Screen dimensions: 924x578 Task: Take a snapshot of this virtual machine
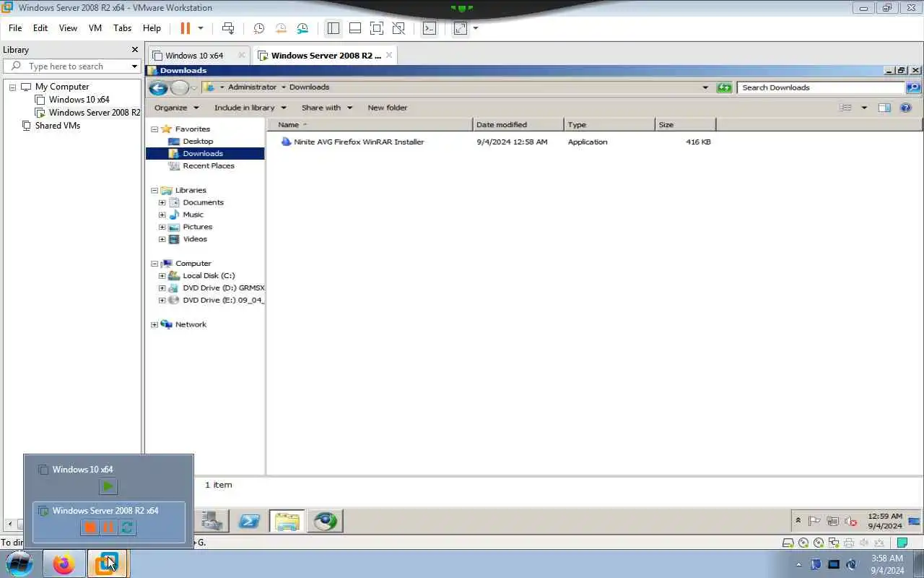[x=259, y=28]
